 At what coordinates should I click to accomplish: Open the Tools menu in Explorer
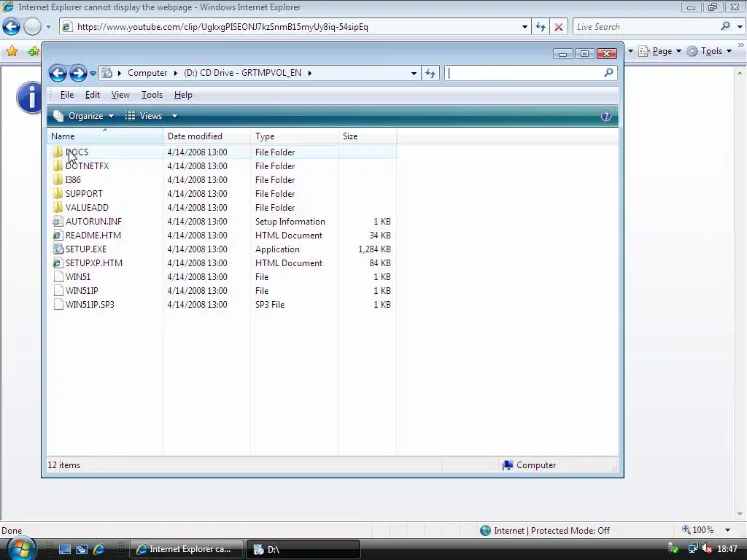pyautogui.click(x=152, y=95)
